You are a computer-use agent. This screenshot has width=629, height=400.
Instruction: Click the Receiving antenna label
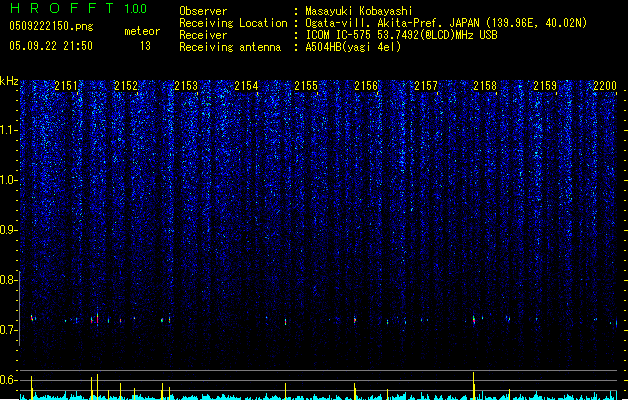click(x=230, y=47)
